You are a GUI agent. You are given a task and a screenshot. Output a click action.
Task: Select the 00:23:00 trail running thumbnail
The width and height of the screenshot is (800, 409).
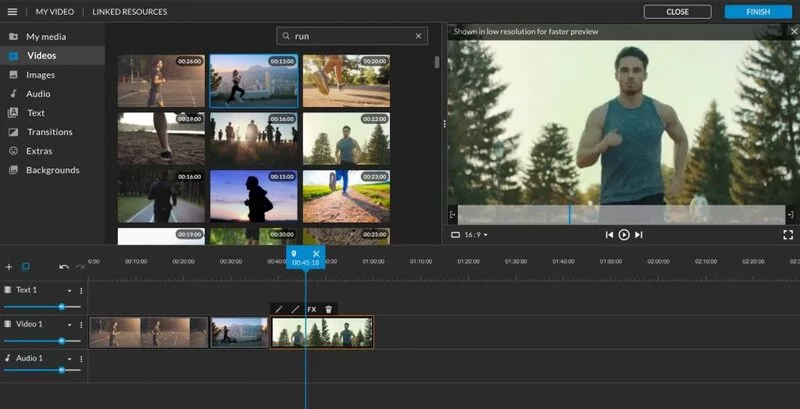point(346,196)
